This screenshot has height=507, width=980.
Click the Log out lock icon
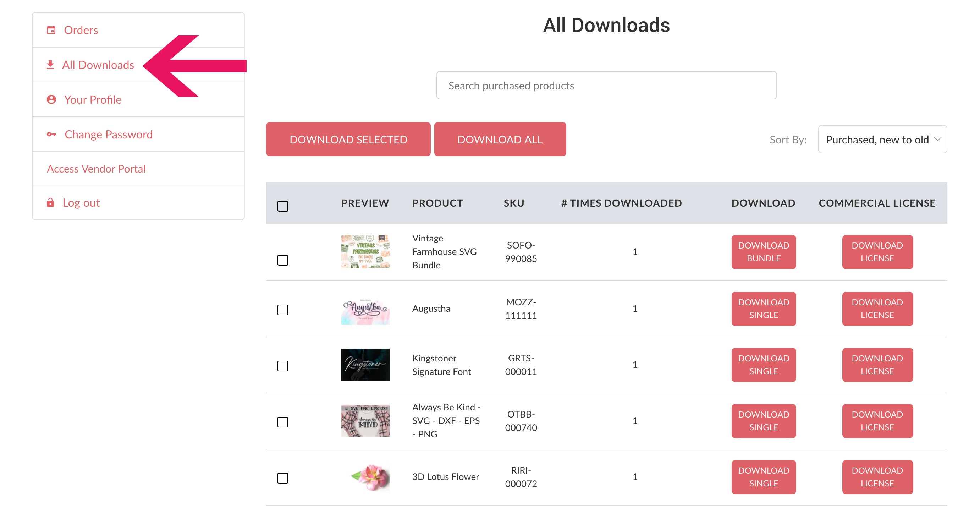[50, 202]
